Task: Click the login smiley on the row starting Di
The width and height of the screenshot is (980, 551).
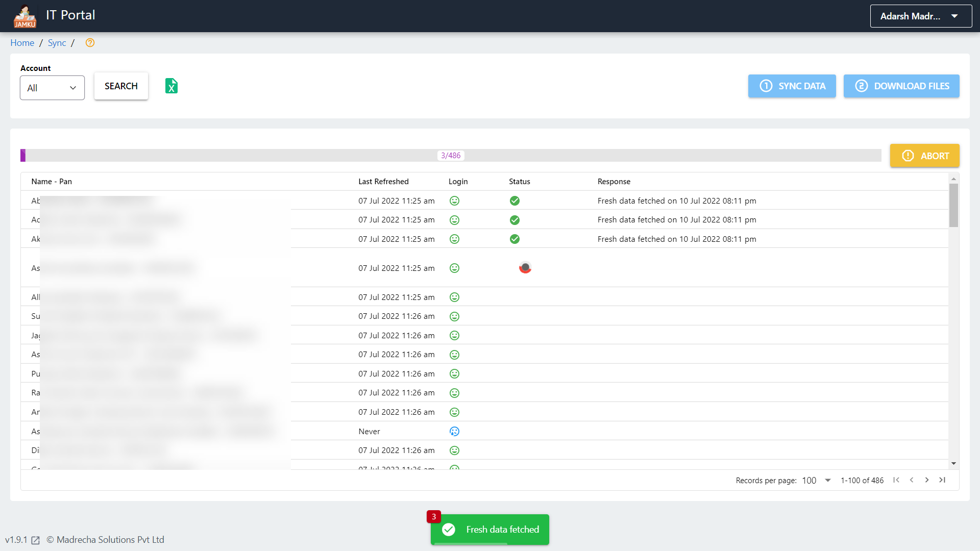Action: 454,450
